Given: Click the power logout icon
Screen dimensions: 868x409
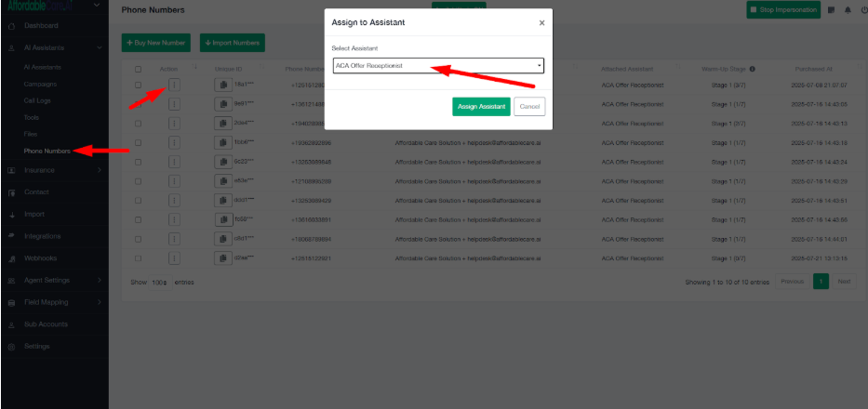Looking at the screenshot, I should 862,10.
